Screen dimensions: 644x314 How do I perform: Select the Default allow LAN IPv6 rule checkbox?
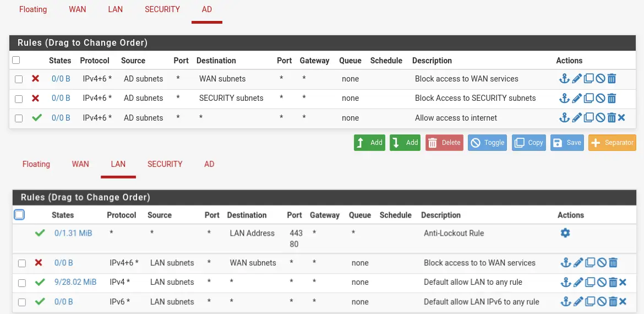point(22,302)
